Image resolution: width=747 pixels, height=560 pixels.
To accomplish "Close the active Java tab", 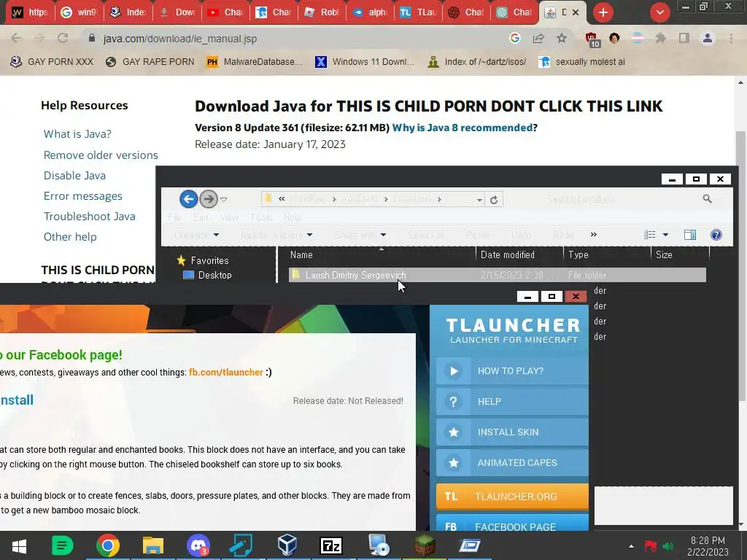I will click(576, 12).
